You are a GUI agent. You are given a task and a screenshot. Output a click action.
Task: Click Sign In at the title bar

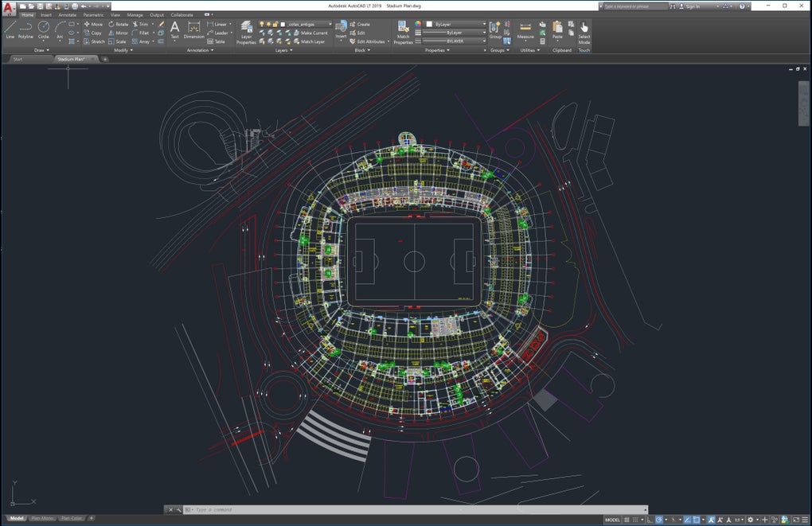click(x=690, y=6)
